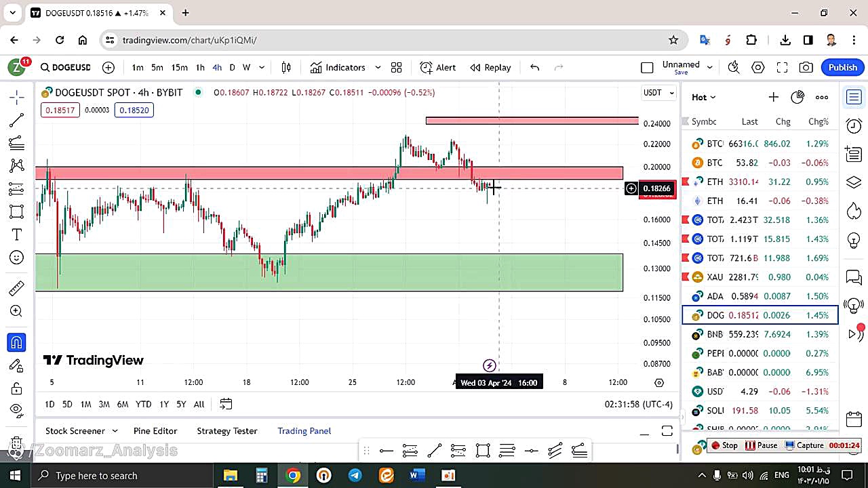Image resolution: width=868 pixels, height=488 pixels.
Task: Open the emoji icons tool
Action: [17, 258]
